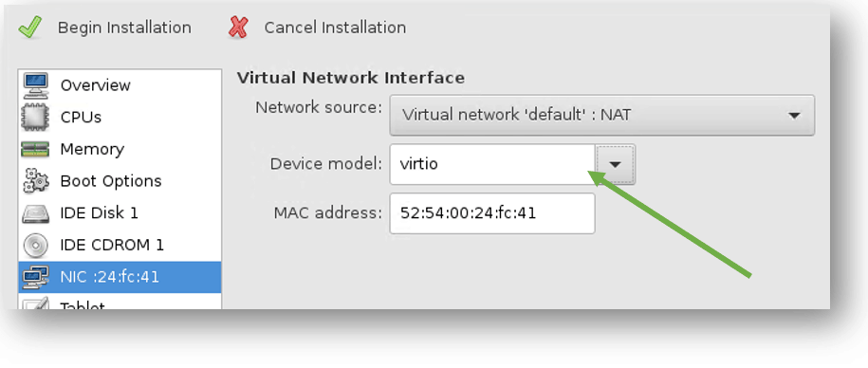Expand the Device model dropdown arrow

tap(615, 164)
